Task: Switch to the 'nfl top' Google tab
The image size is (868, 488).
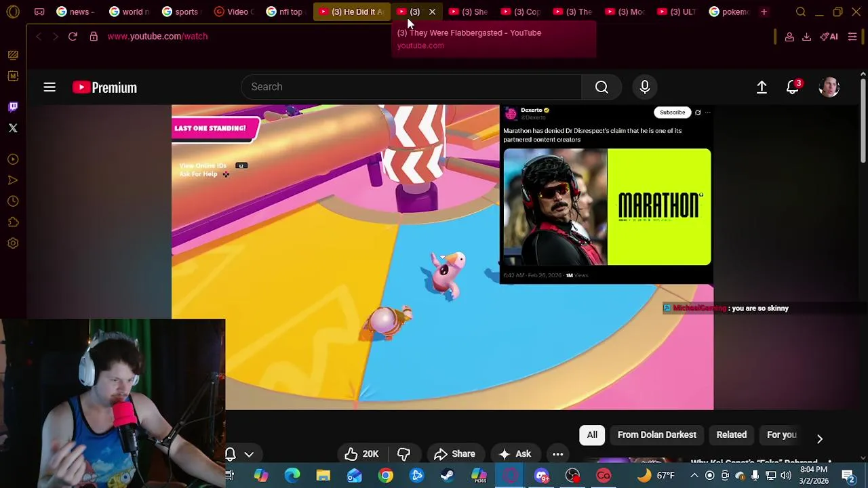Action: tap(285, 12)
